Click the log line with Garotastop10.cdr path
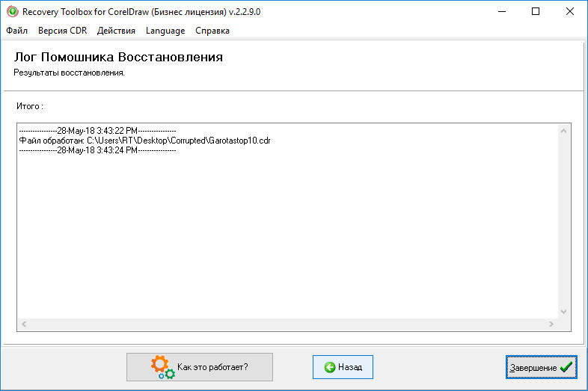 [144, 141]
